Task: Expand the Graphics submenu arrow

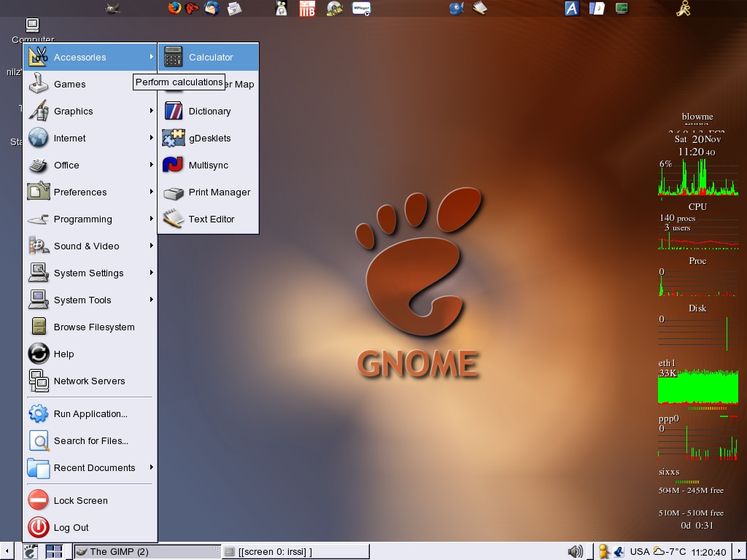Action: point(152,111)
